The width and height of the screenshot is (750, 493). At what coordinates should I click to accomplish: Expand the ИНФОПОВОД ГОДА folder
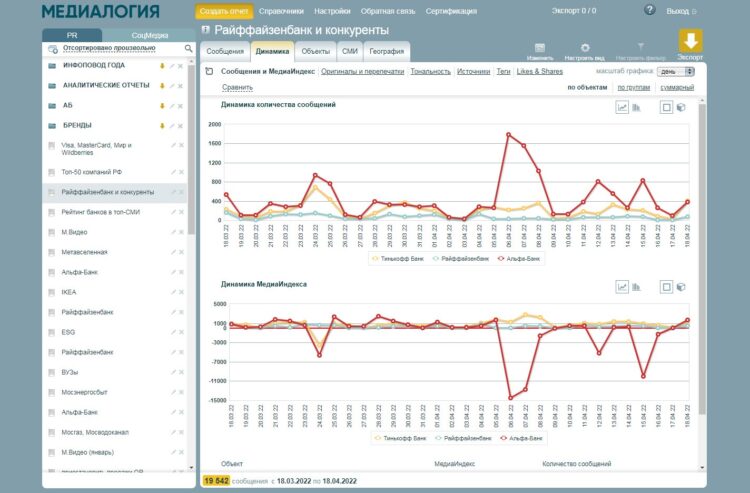click(x=94, y=66)
